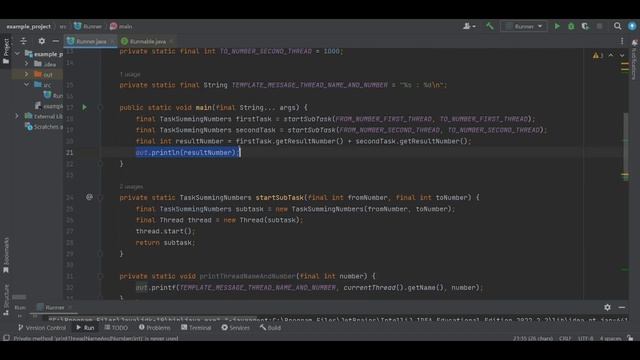The height and width of the screenshot is (360, 640).
Task: Build project with the green hammer icon
Action: coord(489,26)
